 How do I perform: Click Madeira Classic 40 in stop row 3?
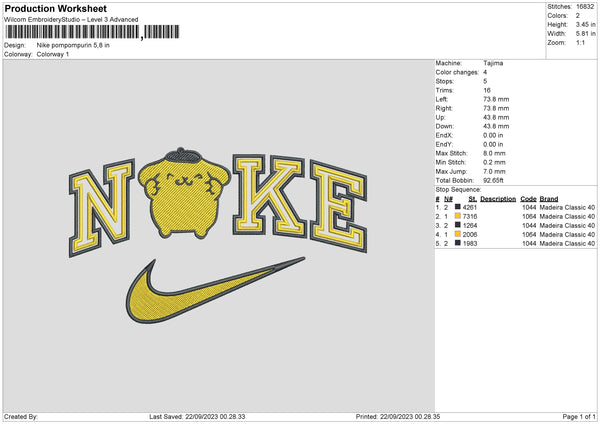click(x=567, y=225)
